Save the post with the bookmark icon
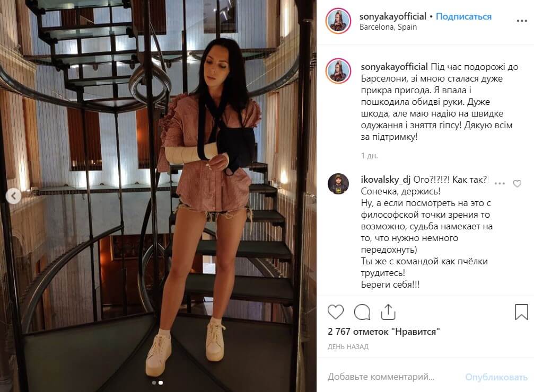534x392 pixels. [x=521, y=311]
